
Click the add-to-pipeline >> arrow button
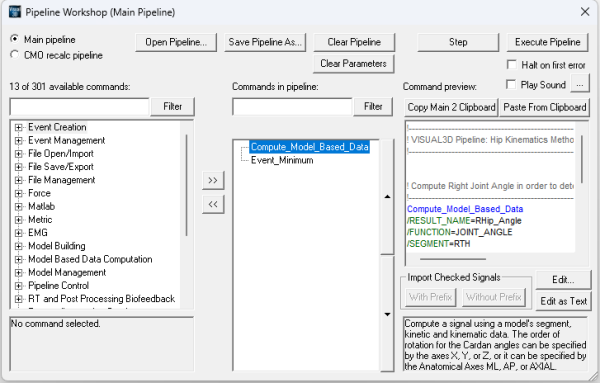(x=213, y=180)
